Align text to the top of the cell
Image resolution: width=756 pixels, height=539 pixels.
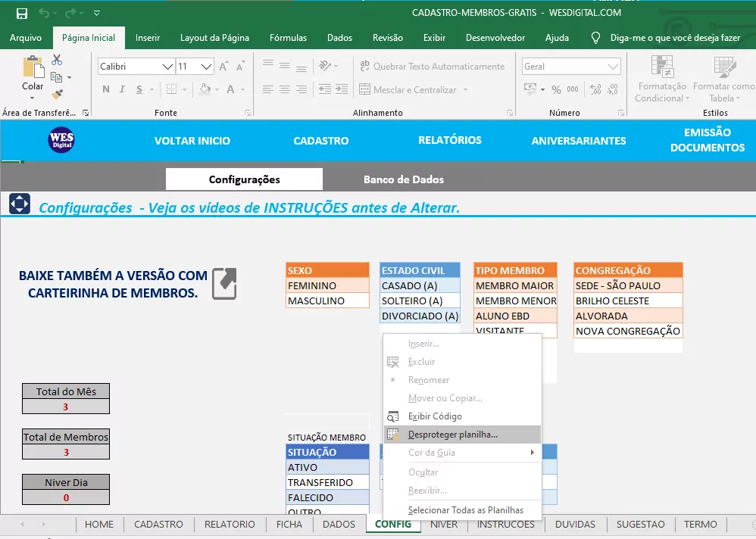[268, 64]
